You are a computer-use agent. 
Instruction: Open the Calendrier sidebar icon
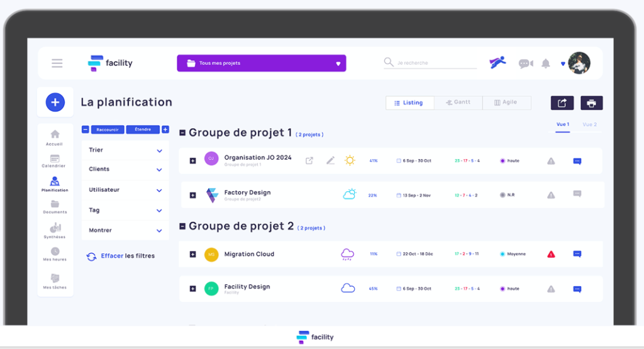[54, 159]
